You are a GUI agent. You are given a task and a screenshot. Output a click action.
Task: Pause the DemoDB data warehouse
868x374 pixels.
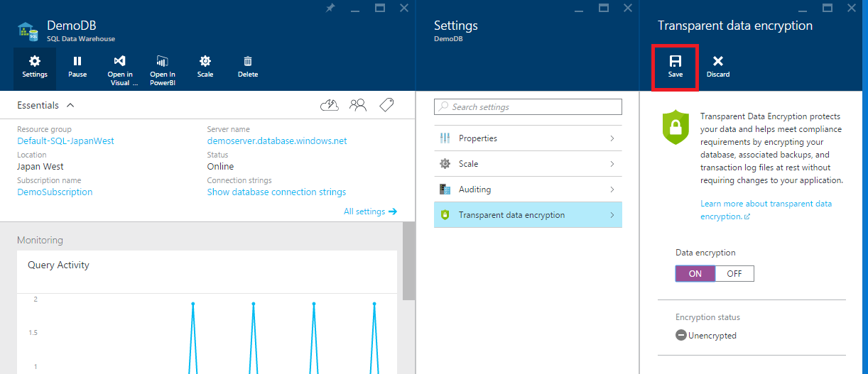[77, 67]
